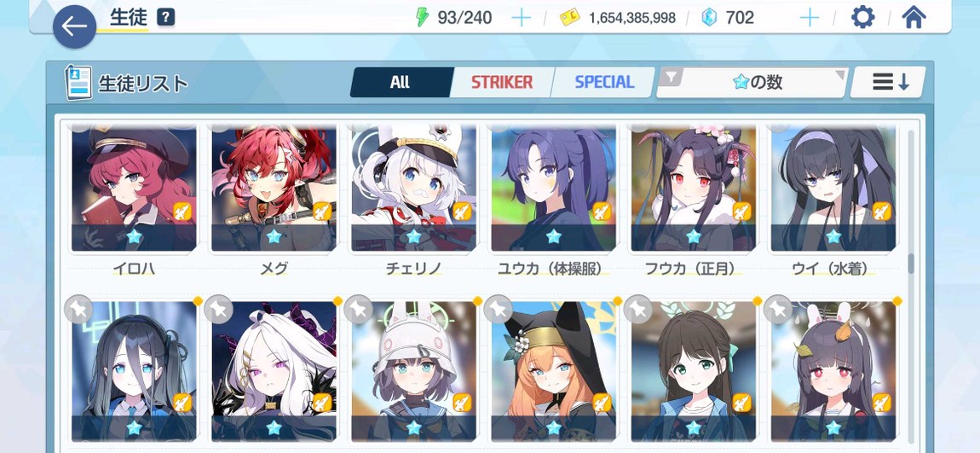Open student イロハ portrait
Viewport: 980px width, 453px height.
click(134, 188)
